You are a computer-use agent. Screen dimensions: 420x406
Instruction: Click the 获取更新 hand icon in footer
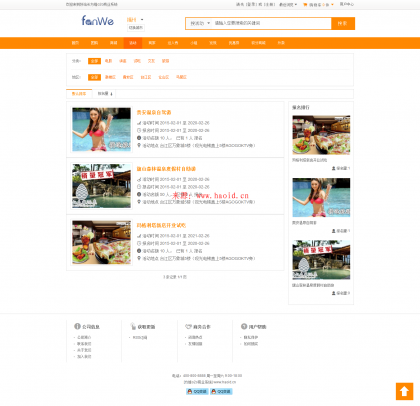[x=133, y=326]
